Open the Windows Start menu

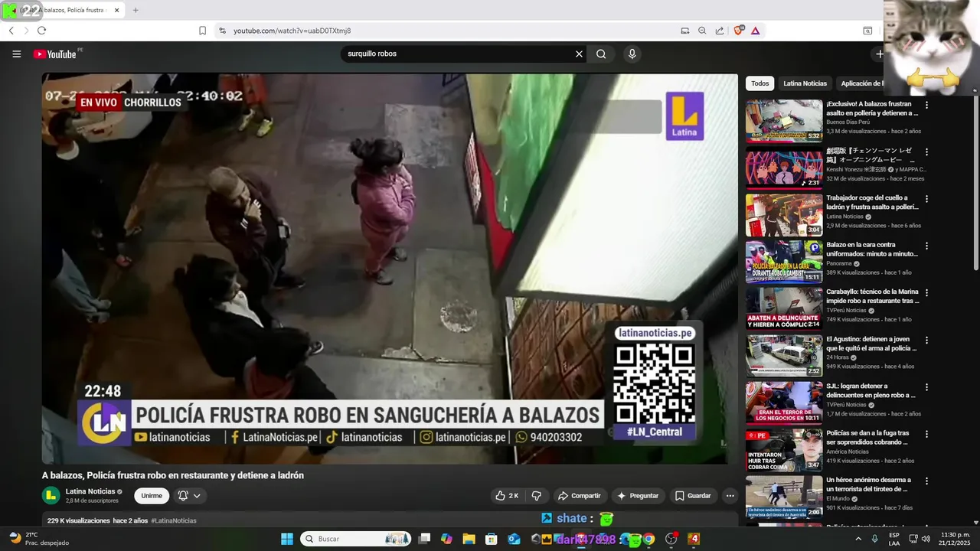point(287,539)
